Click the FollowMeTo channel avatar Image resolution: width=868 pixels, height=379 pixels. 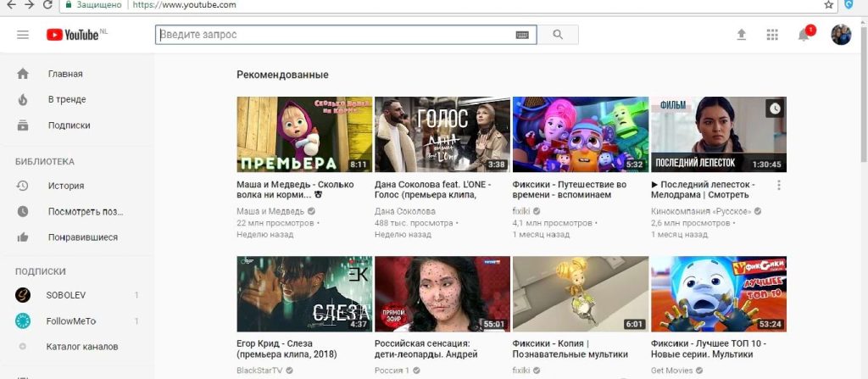point(23,320)
